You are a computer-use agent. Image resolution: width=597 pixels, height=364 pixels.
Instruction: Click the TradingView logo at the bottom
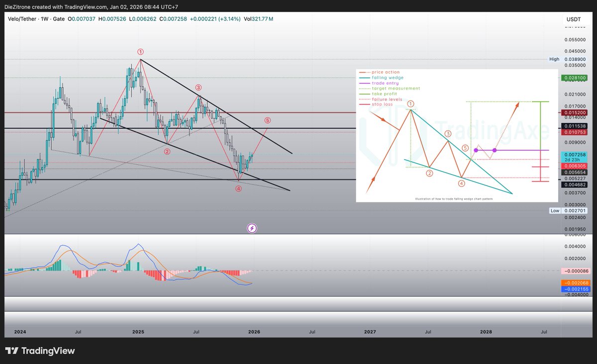40,351
